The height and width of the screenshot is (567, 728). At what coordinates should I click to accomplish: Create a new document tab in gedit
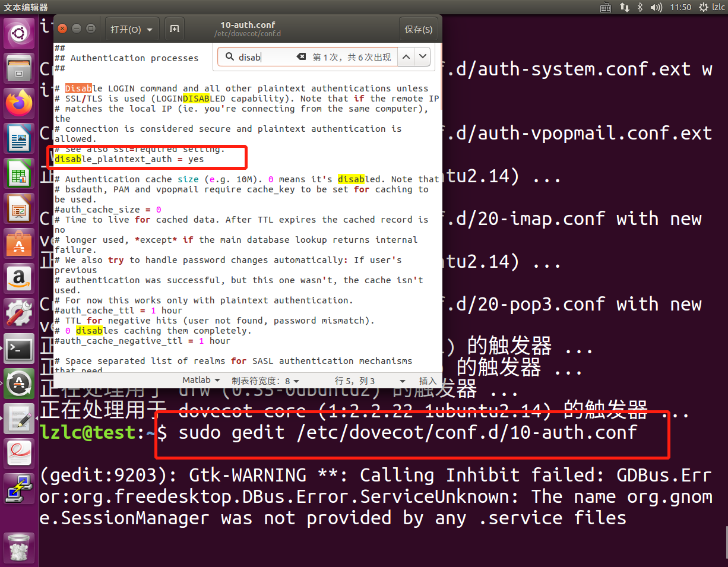pos(175,29)
